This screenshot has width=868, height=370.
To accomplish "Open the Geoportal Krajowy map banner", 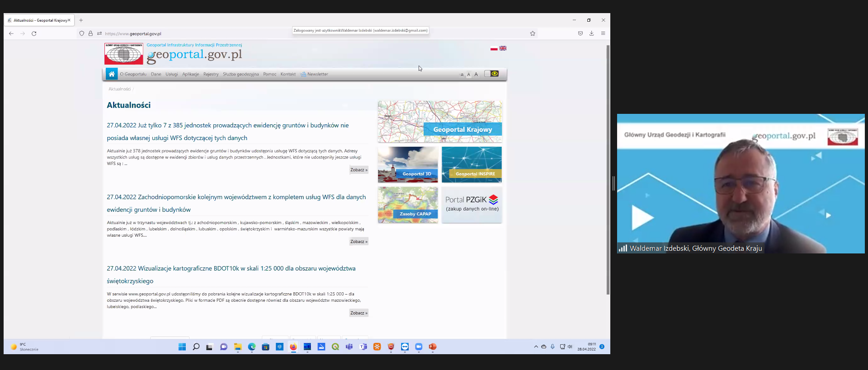I will (x=440, y=122).
